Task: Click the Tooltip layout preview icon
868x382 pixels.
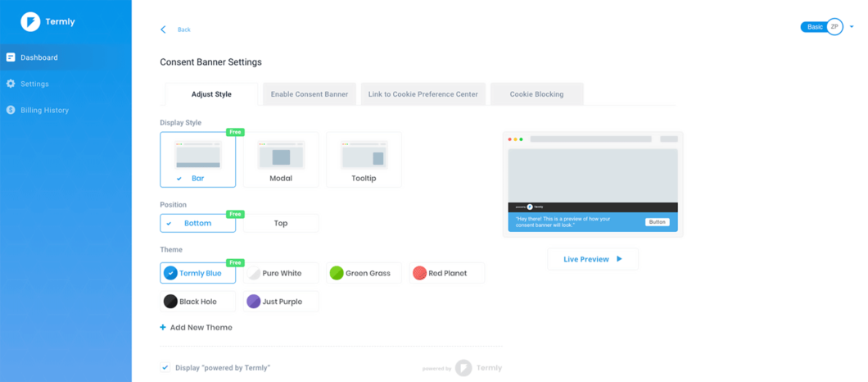Action: pos(364,155)
